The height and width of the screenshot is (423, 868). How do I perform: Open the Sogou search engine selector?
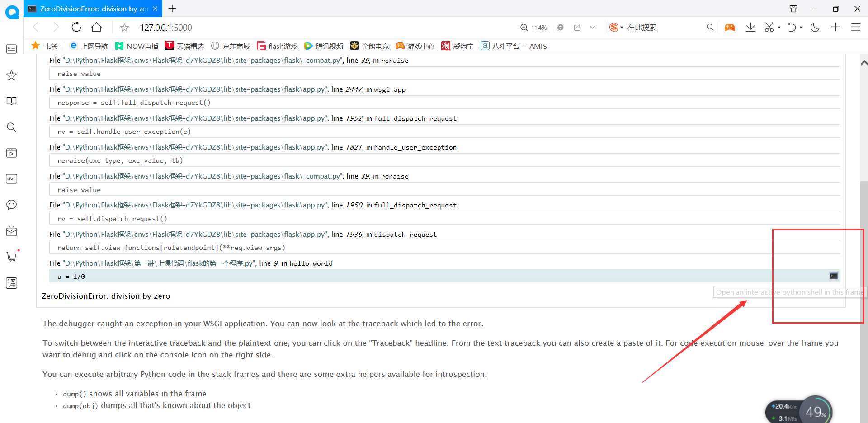coord(615,27)
